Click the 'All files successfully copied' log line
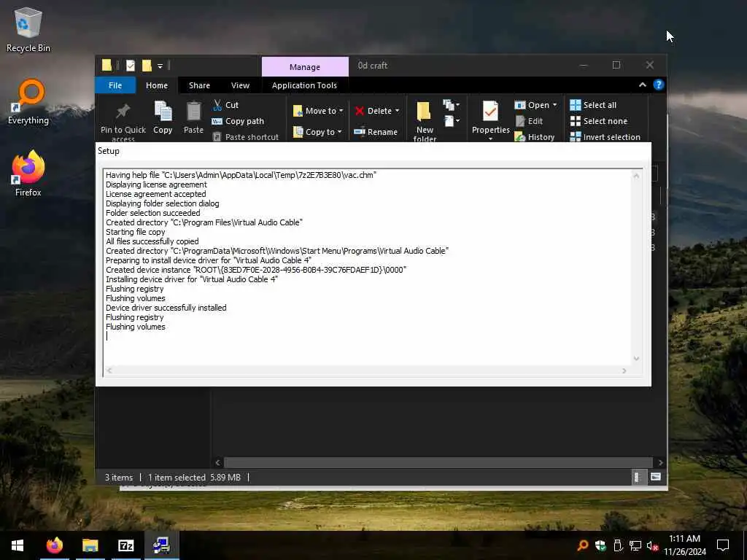 tap(152, 241)
